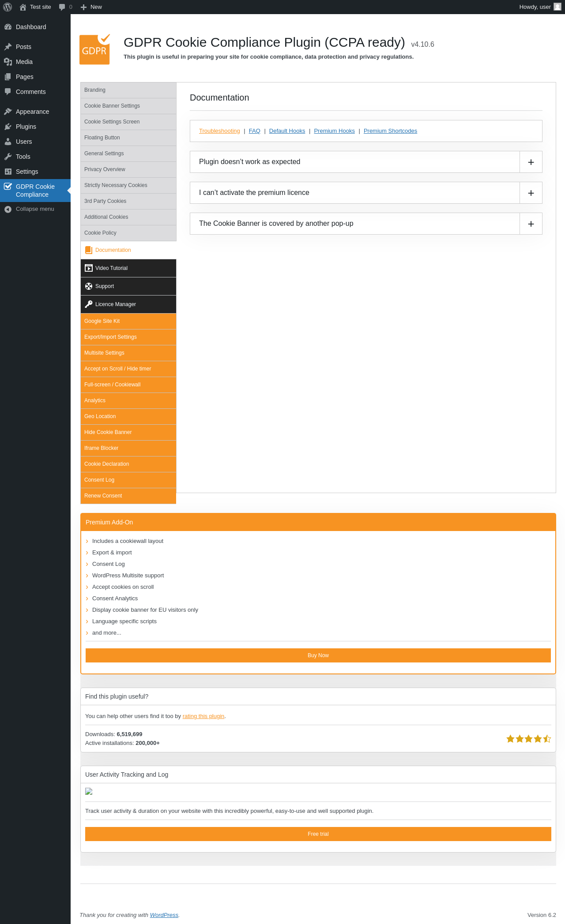Open Full-screen / Cookiewall tab

coord(128,385)
